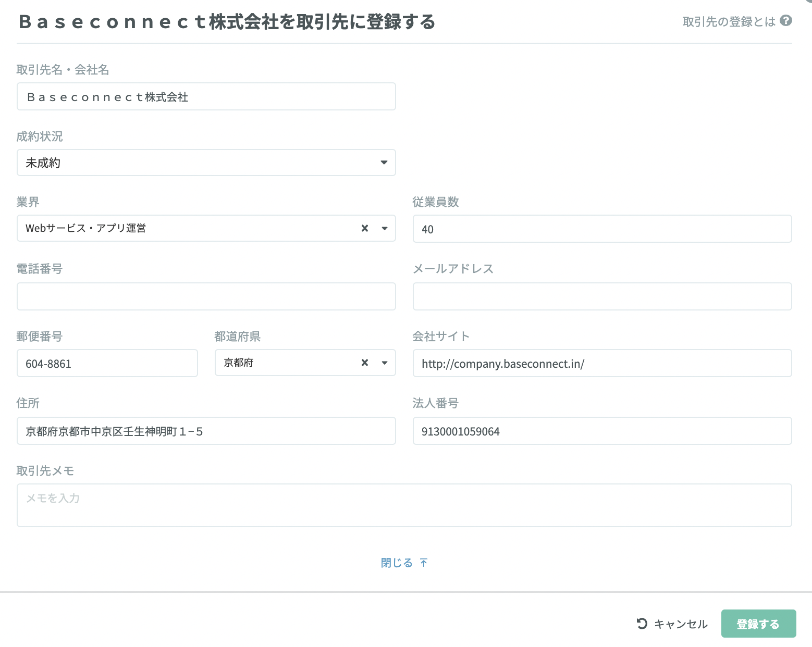
Task: Click the 郵便番号 field with 604-8861
Action: tap(107, 363)
